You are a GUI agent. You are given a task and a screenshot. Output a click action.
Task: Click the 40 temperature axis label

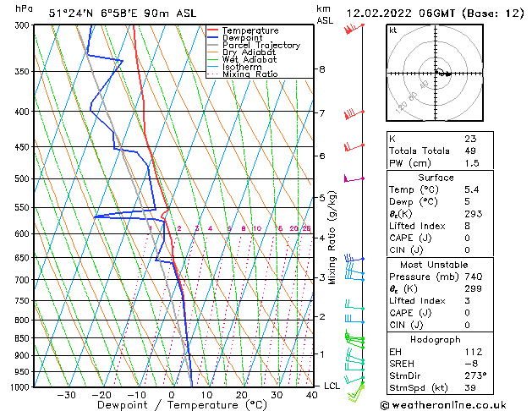point(311,395)
